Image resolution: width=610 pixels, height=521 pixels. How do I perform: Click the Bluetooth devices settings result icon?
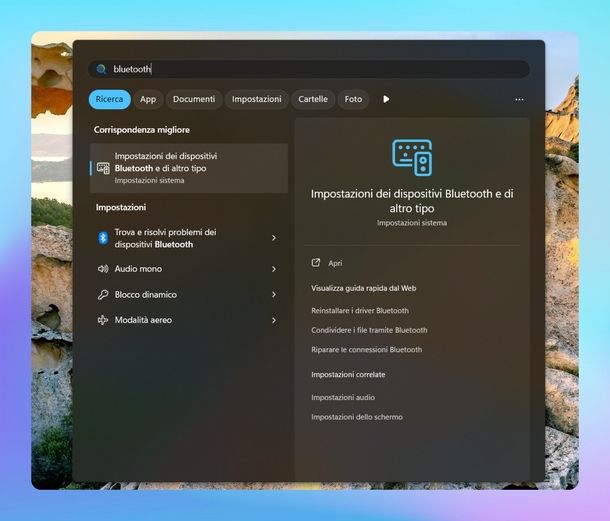tap(103, 168)
